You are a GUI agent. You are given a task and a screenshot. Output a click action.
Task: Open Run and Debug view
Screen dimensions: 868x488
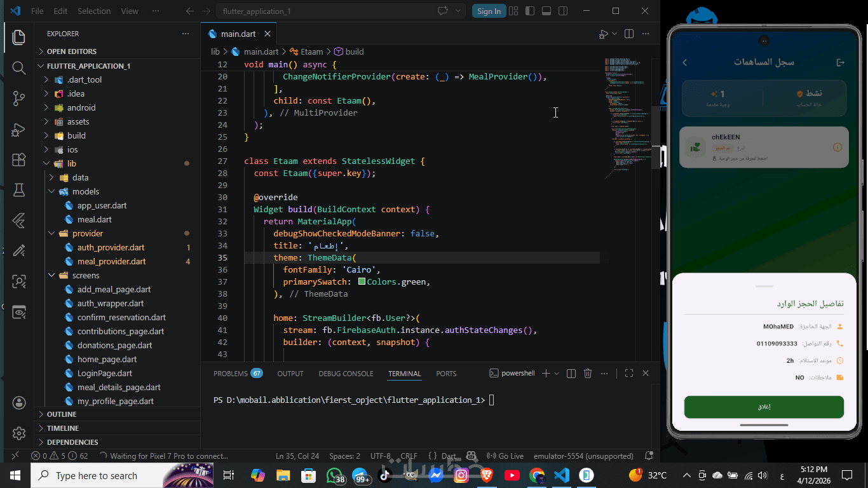18,130
